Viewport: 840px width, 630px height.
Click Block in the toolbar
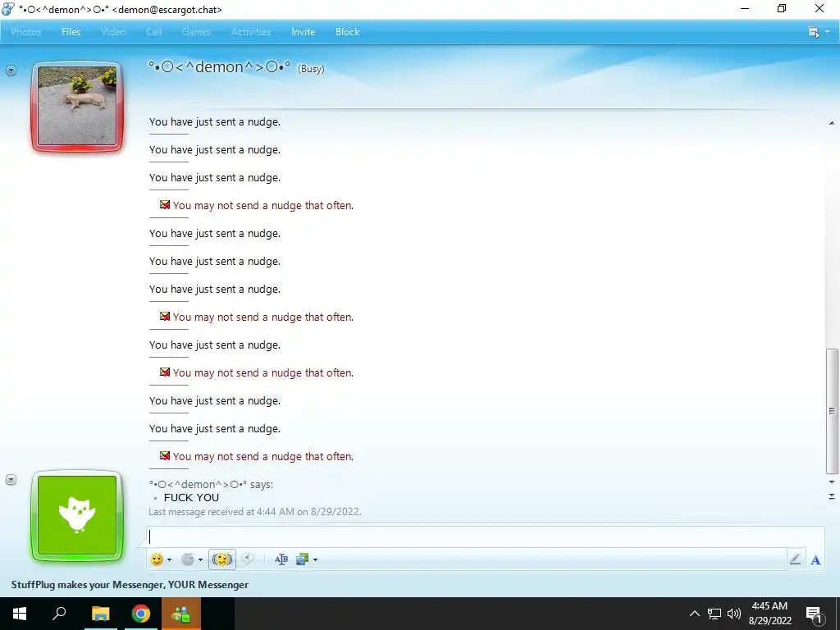point(347,32)
